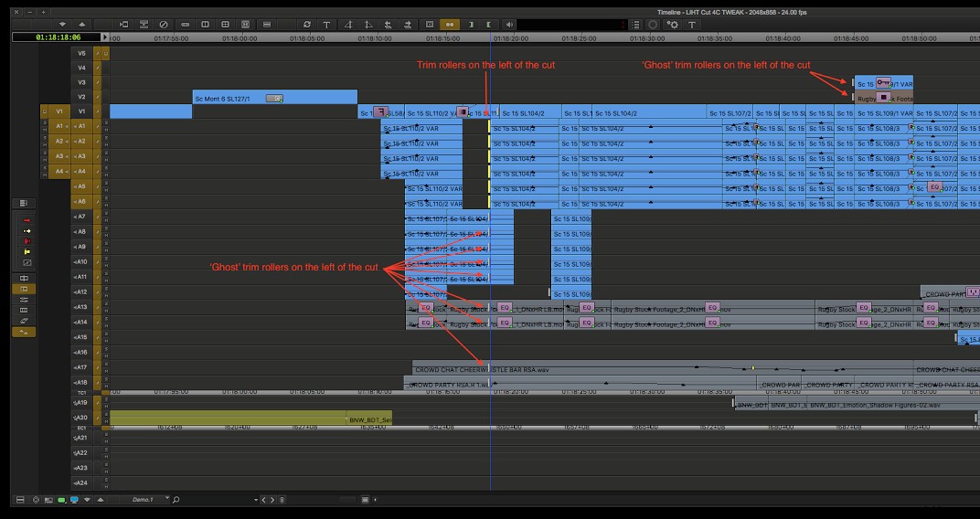Click the red overwrite trim roller tool
The height and width of the screenshot is (519, 980).
(27, 241)
